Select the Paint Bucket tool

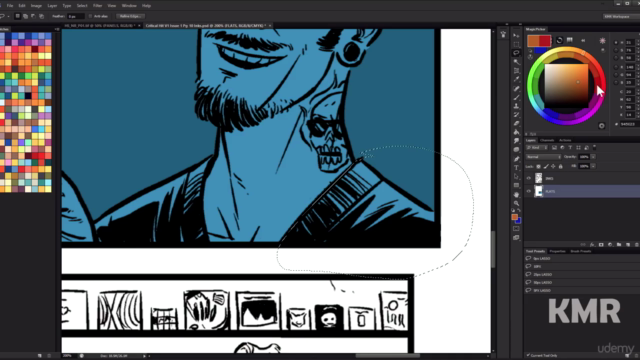(x=516, y=132)
